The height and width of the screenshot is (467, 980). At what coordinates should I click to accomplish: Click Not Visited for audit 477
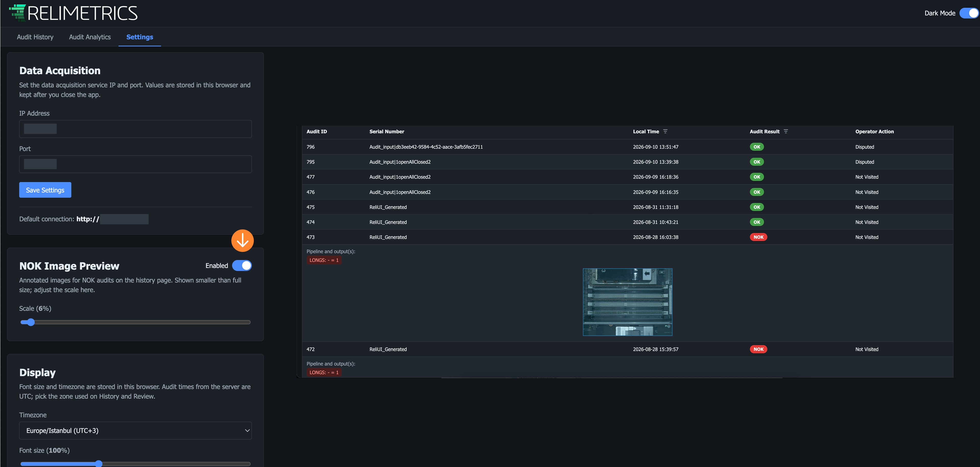point(867,177)
